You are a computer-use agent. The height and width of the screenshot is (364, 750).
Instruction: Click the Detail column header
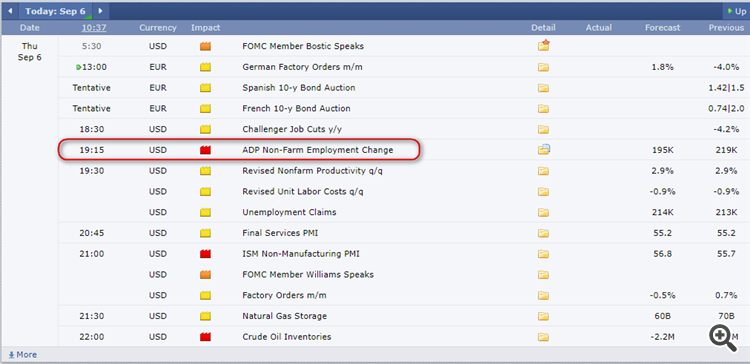(543, 28)
